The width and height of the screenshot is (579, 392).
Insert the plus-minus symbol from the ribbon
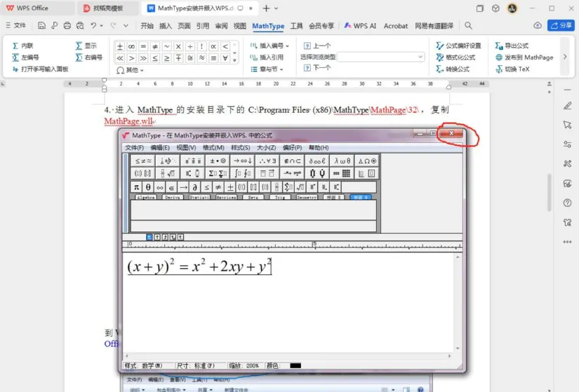pos(119,46)
